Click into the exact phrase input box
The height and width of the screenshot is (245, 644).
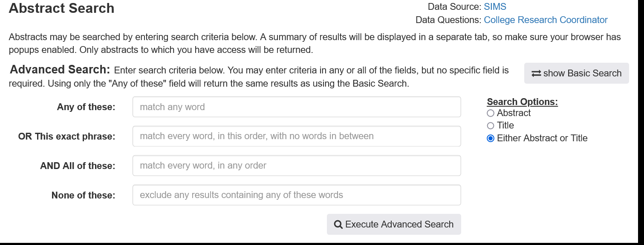click(x=297, y=136)
